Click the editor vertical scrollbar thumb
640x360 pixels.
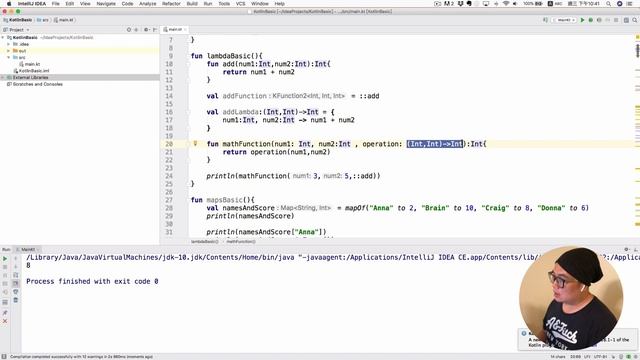637,51
